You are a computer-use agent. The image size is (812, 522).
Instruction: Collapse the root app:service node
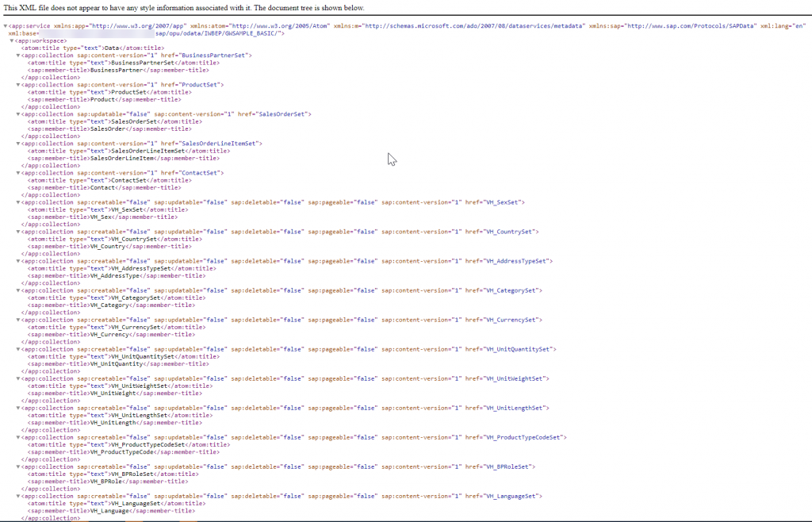[x=6, y=26]
